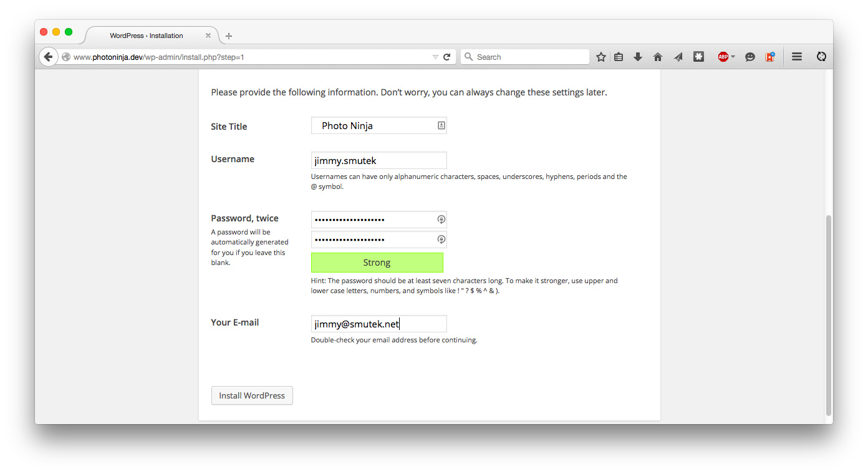The width and height of the screenshot is (868, 474).
Task: Click the sync circular arrows icon
Action: (821, 57)
